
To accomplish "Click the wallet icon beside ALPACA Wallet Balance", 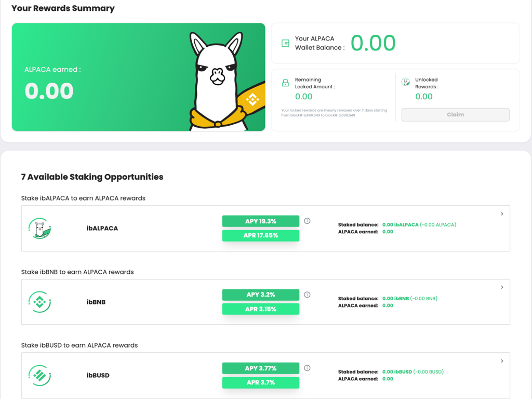I will pos(285,43).
